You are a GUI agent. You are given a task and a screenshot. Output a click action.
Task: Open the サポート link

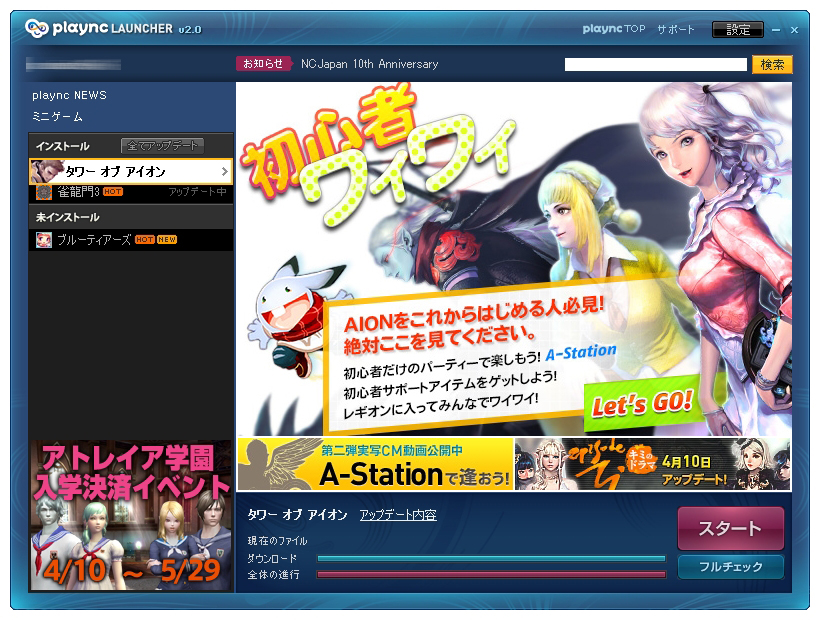pyautogui.click(x=676, y=29)
